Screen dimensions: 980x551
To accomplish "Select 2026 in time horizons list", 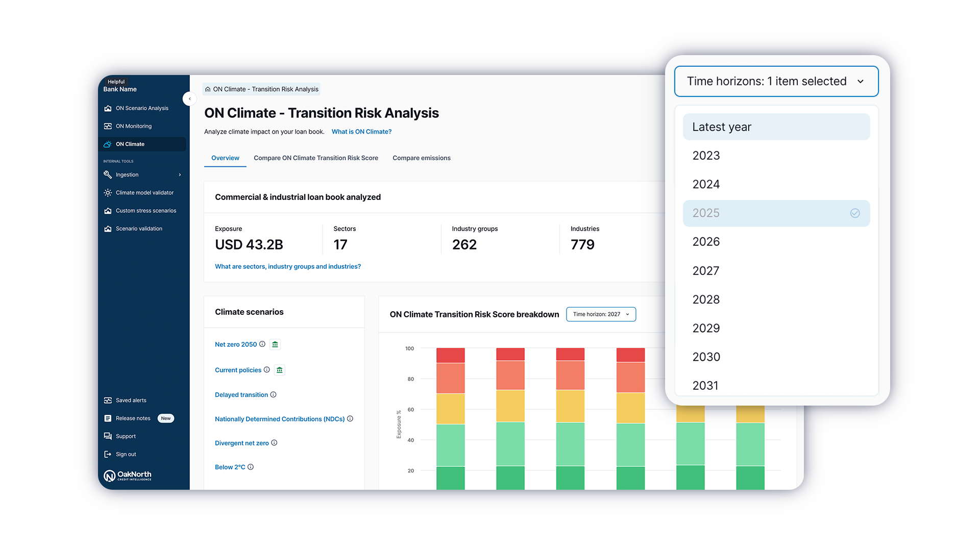I will point(776,242).
